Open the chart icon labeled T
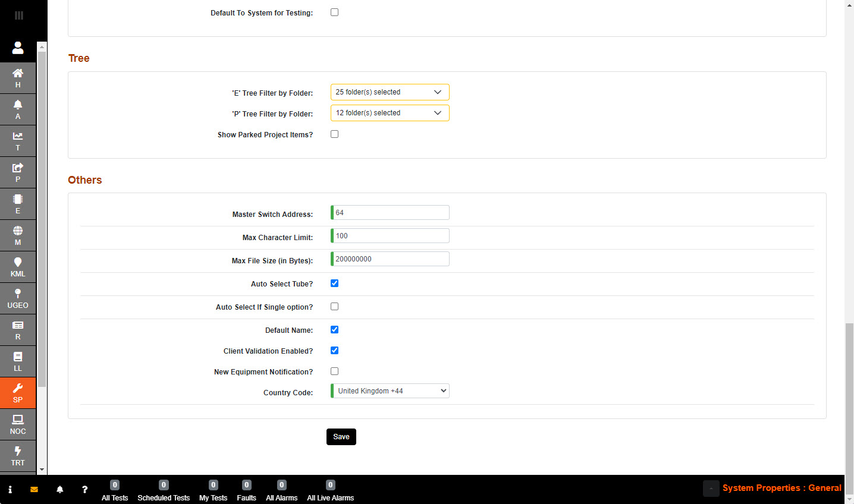 coord(18,140)
